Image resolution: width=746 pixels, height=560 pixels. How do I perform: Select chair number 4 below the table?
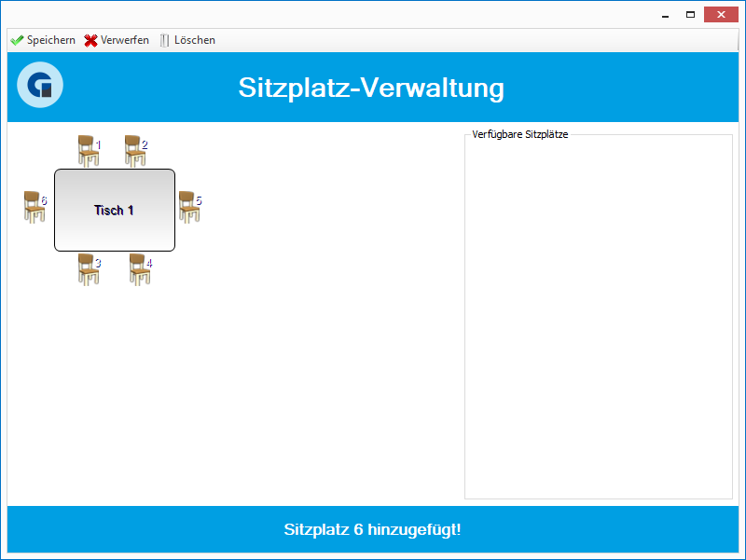point(141,269)
